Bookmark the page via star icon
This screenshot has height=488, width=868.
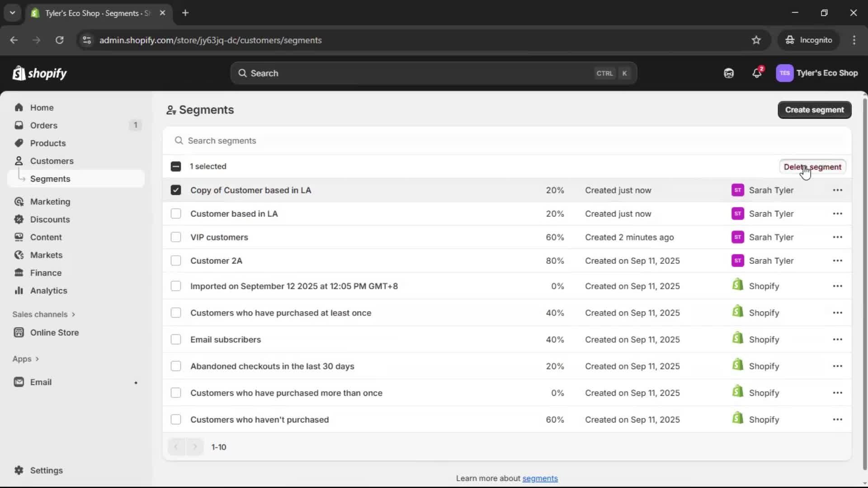point(756,40)
